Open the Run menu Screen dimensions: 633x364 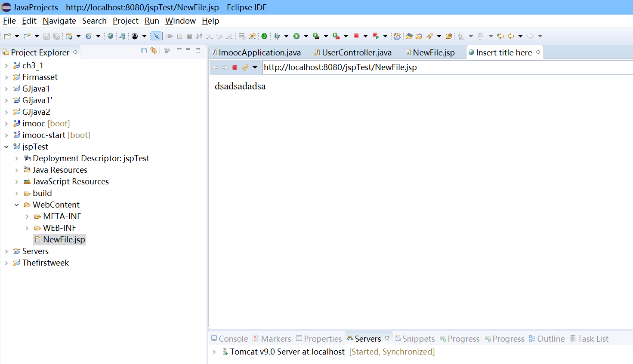point(152,21)
